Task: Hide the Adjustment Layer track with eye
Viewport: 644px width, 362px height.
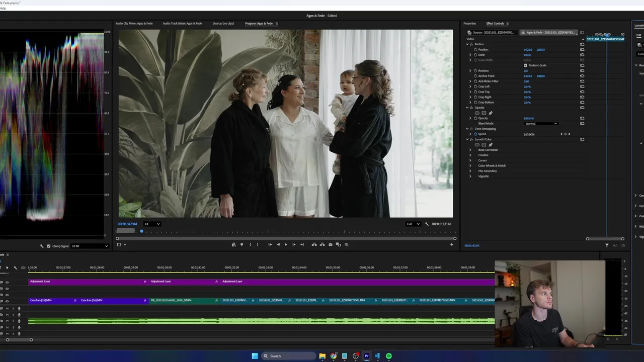Action: coord(7,282)
